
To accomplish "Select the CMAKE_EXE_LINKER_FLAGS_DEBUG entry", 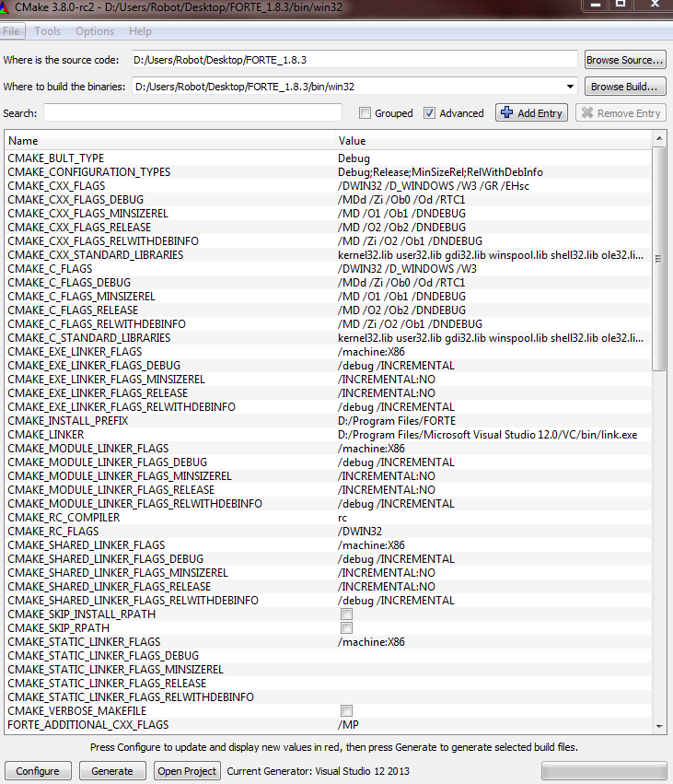I will pos(94,366).
